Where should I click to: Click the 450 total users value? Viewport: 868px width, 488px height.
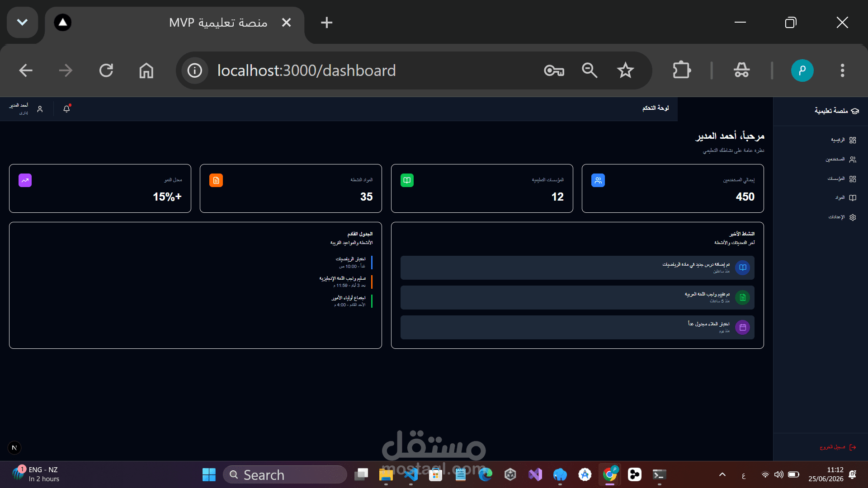745,197
